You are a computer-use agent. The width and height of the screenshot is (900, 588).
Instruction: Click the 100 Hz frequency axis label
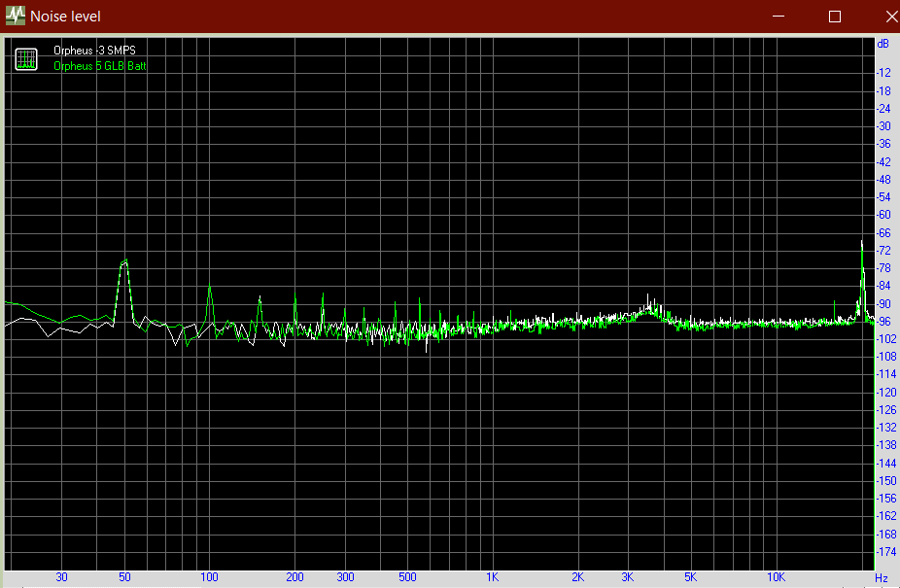point(209,577)
